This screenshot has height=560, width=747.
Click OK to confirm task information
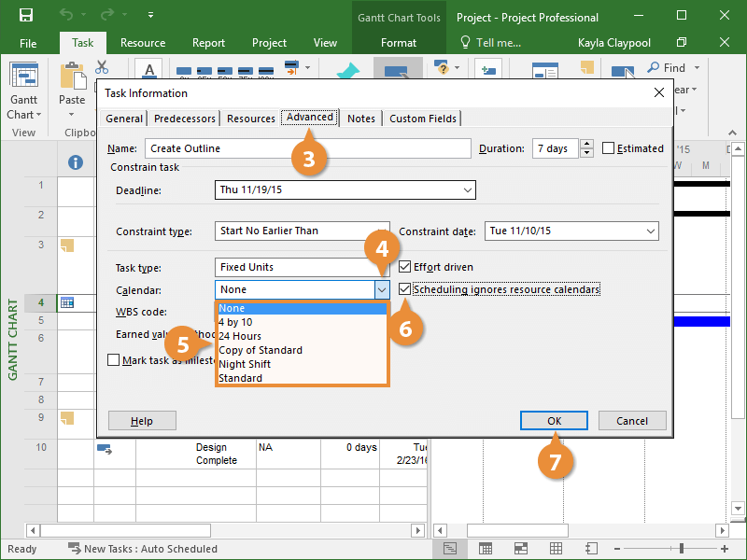pyautogui.click(x=554, y=421)
